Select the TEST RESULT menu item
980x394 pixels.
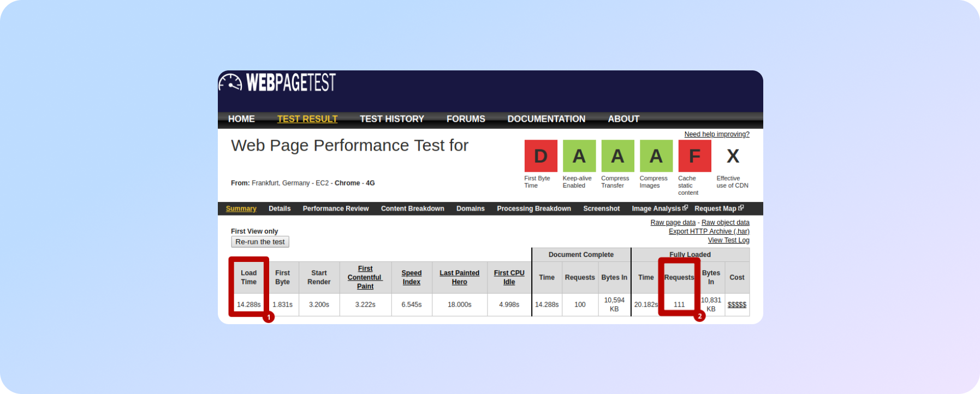tap(307, 119)
